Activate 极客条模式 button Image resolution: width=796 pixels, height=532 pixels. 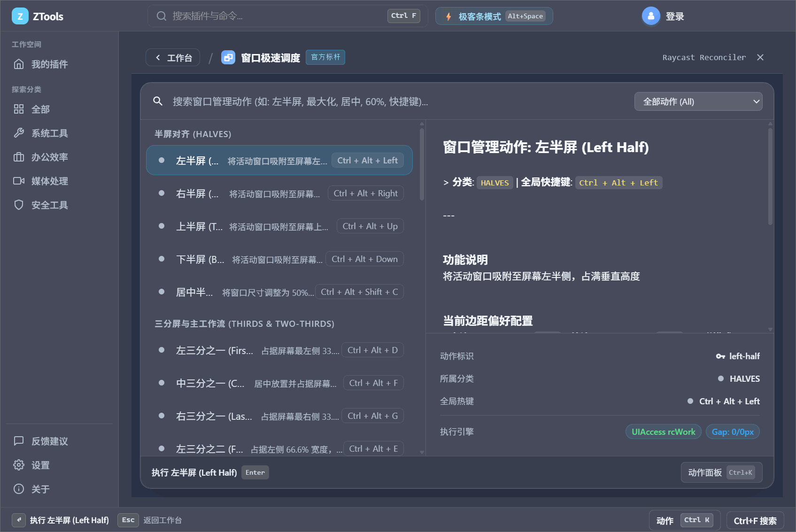[x=494, y=16]
